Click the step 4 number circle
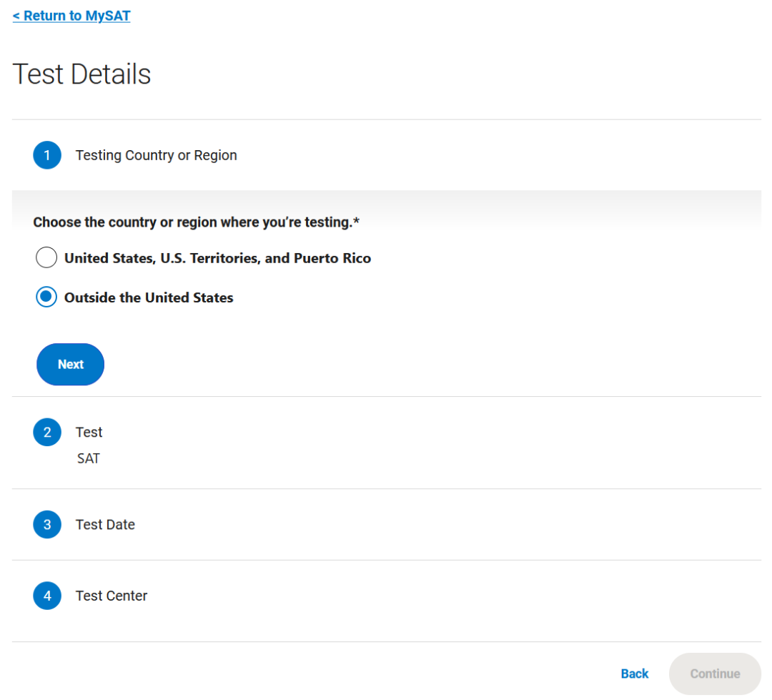 47,596
